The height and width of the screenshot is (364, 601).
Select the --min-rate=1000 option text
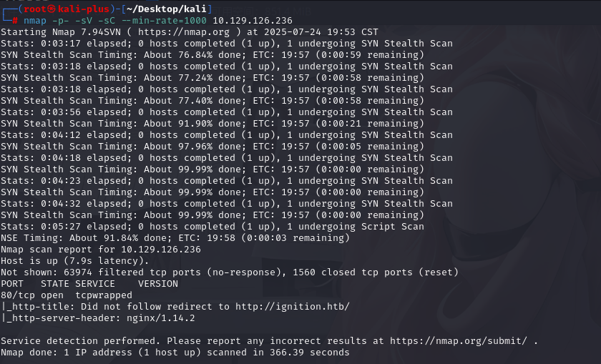point(169,20)
